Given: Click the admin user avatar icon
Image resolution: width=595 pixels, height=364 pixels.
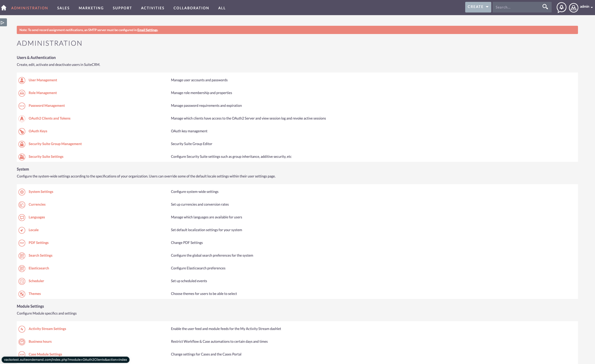Looking at the screenshot, I should click(x=573, y=7).
